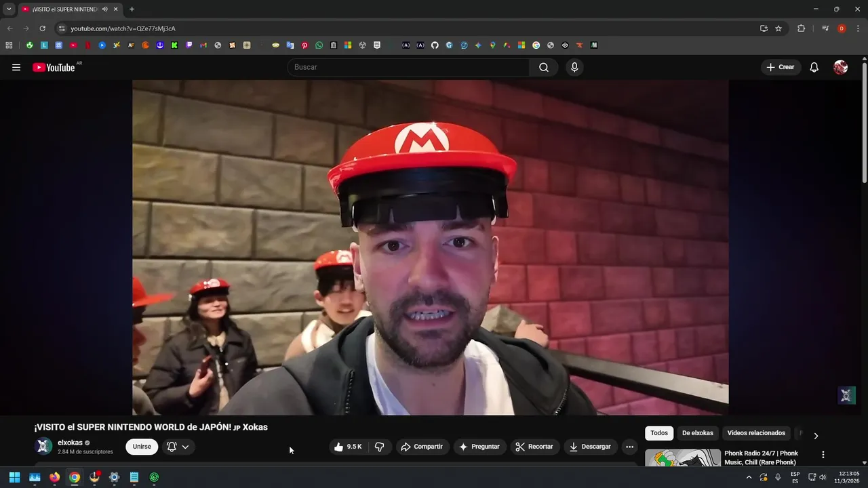This screenshot has width=868, height=488.
Task: Go to YouTube home via logo
Action: (x=54, y=67)
